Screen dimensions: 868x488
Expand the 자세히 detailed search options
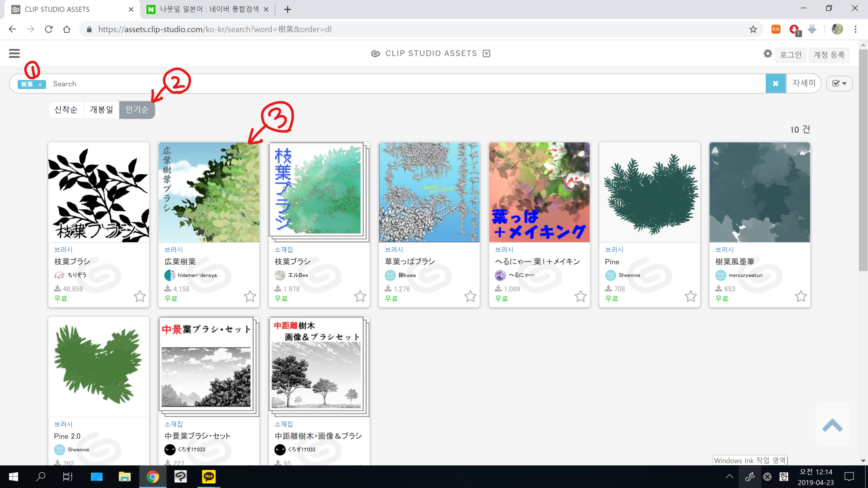[804, 83]
